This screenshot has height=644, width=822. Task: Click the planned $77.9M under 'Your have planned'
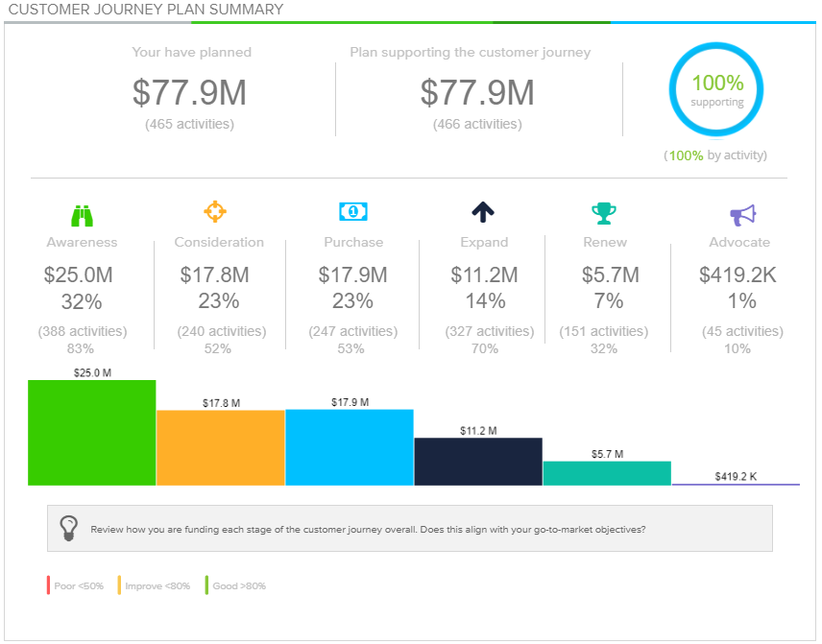[189, 93]
